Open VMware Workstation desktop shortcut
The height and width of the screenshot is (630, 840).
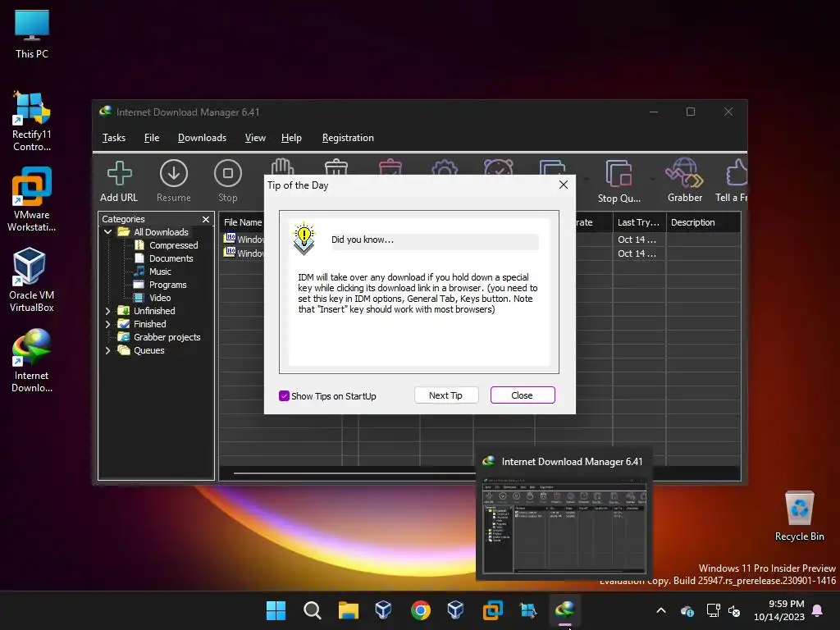(x=32, y=199)
